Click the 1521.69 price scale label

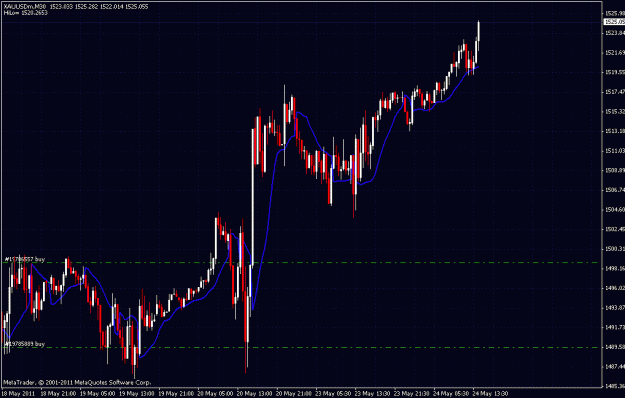click(615, 53)
